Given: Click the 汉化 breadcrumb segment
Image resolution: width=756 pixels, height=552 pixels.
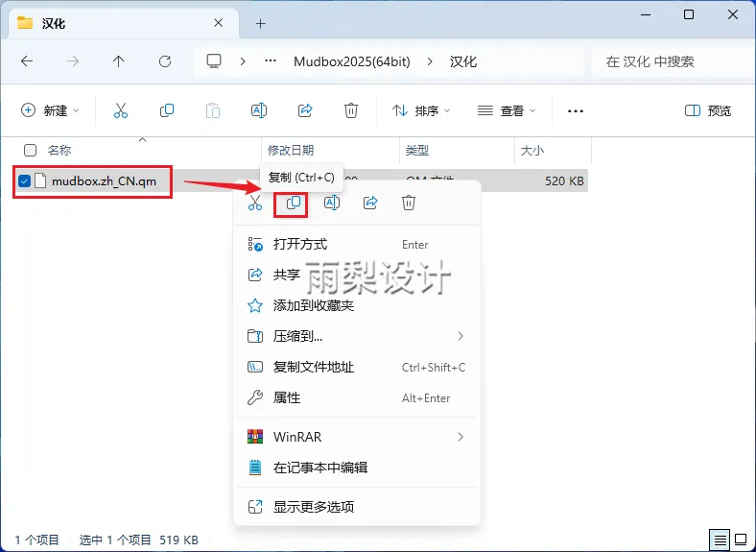Looking at the screenshot, I should (463, 61).
